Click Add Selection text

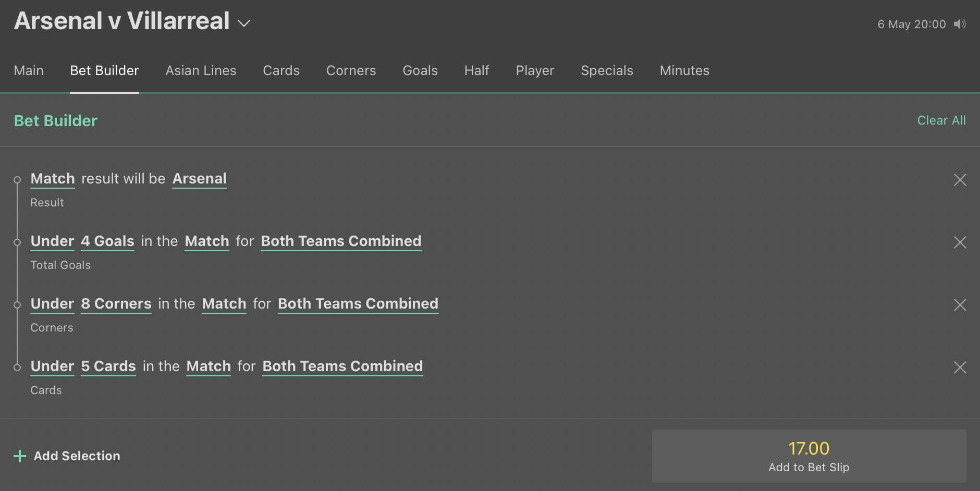[77, 456]
